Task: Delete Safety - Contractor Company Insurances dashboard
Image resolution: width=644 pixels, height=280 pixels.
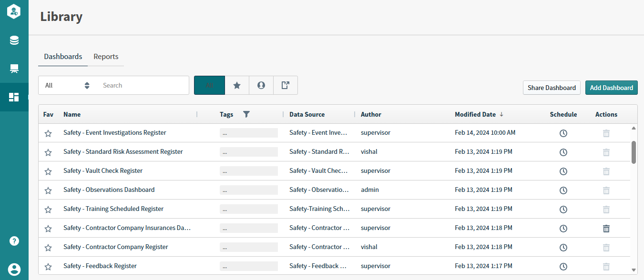Action: pos(606,229)
